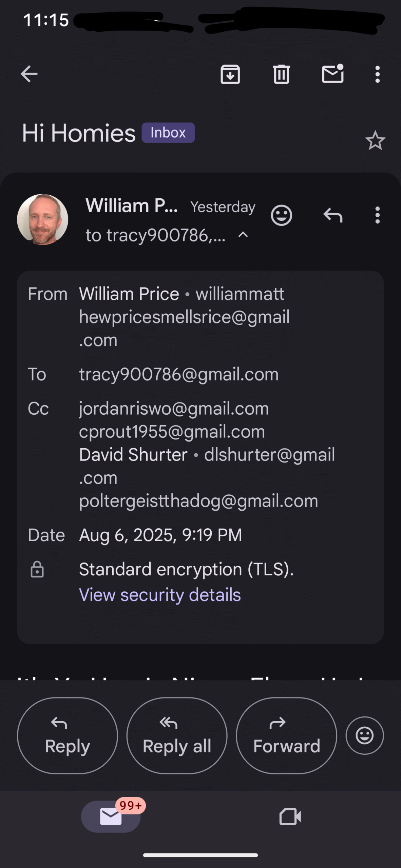
Task: Open message options three-dot menu
Action: (377, 215)
